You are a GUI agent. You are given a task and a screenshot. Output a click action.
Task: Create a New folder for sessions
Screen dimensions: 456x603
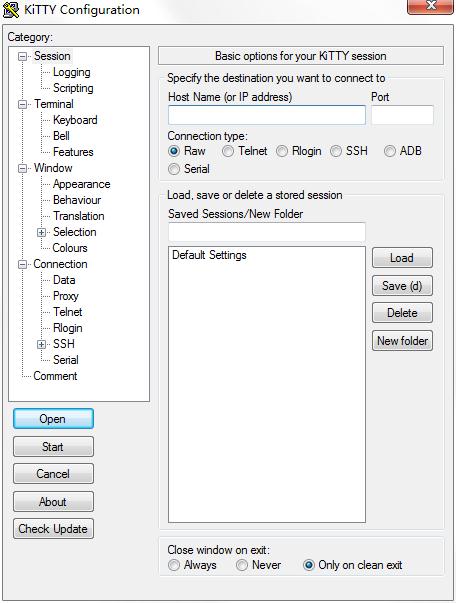click(402, 341)
